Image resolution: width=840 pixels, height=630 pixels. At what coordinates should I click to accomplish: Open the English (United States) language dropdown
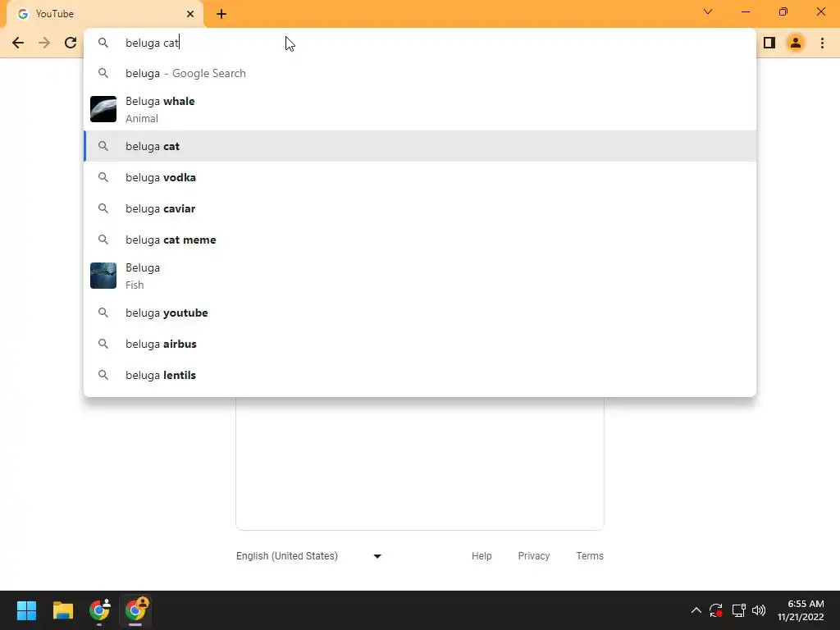tap(309, 556)
